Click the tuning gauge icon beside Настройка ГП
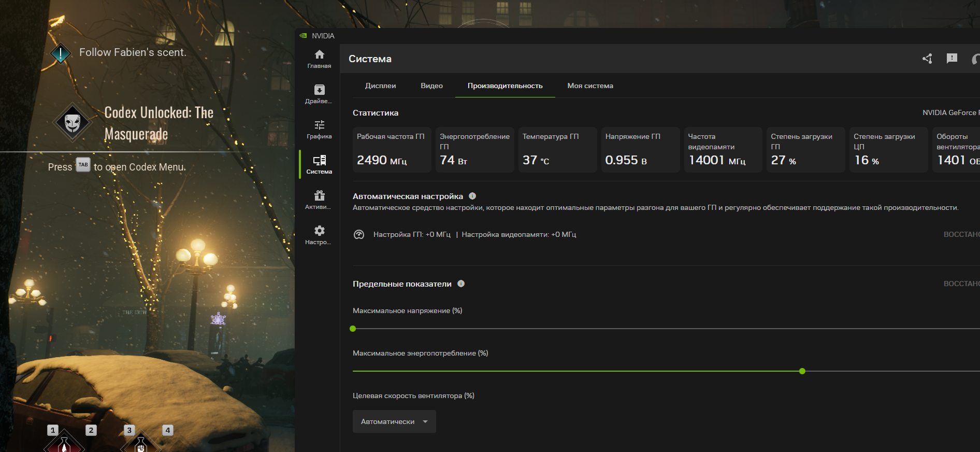 359,234
